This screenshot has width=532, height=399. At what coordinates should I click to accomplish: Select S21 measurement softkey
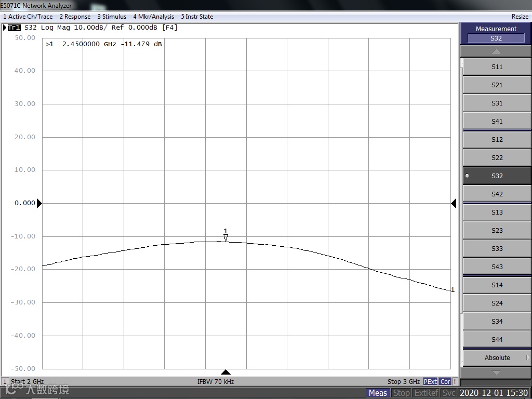coord(497,85)
